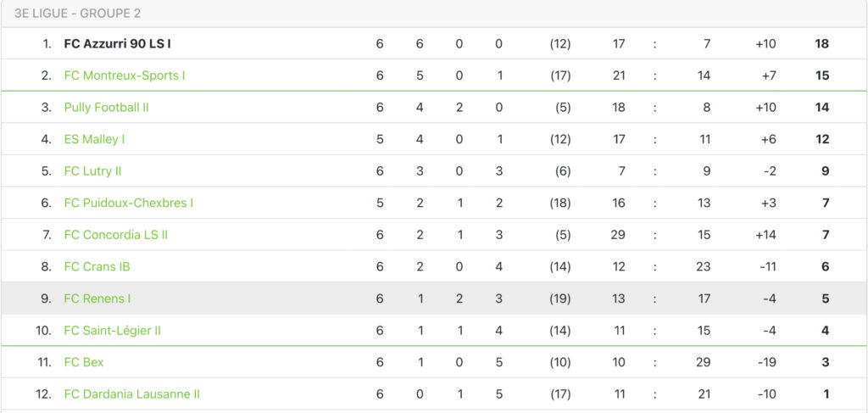Image resolution: width=868 pixels, height=413 pixels.
Task: Click FC Concordia's +14 goal difference
Action: pos(765,235)
